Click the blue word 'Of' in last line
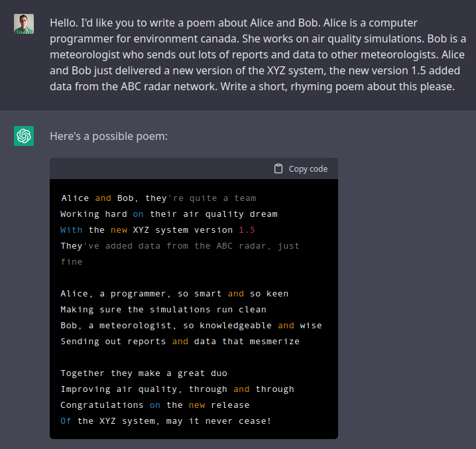This screenshot has width=476, height=449. (x=66, y=420)
